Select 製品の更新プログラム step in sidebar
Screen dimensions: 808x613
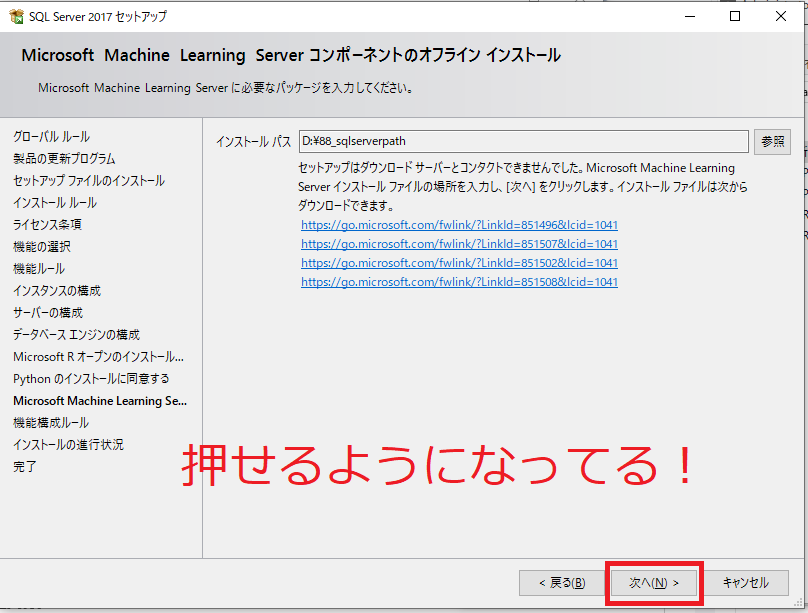coord(64,159)
